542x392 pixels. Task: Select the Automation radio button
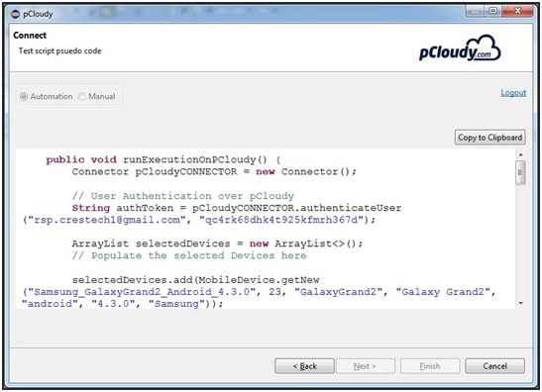pos(24,96)
